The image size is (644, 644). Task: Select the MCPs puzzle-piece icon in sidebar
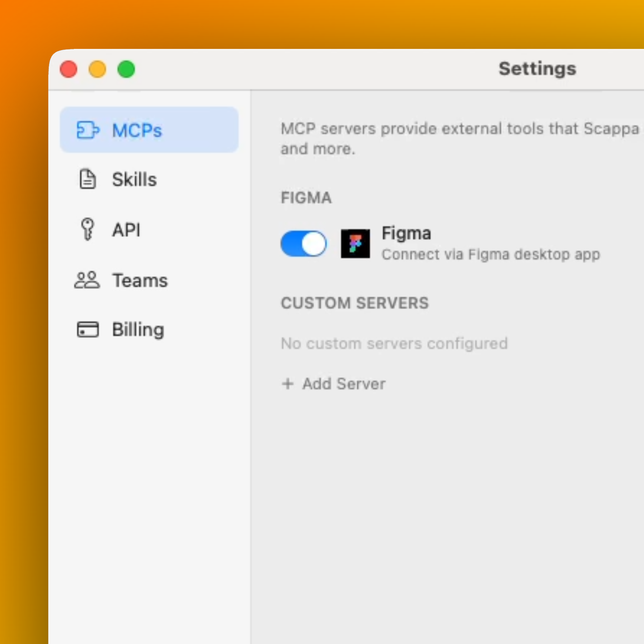pos(88,130)
